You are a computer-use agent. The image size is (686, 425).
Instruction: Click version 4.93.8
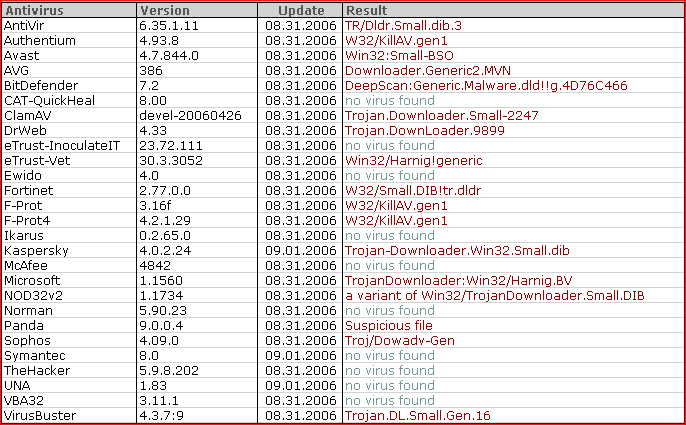[x=159, y=41]
